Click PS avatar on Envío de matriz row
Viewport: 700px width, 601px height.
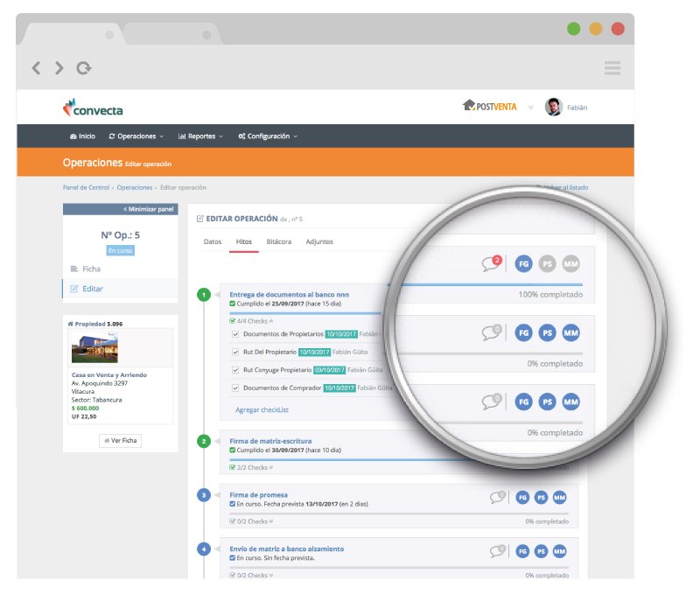click(541, 551)
